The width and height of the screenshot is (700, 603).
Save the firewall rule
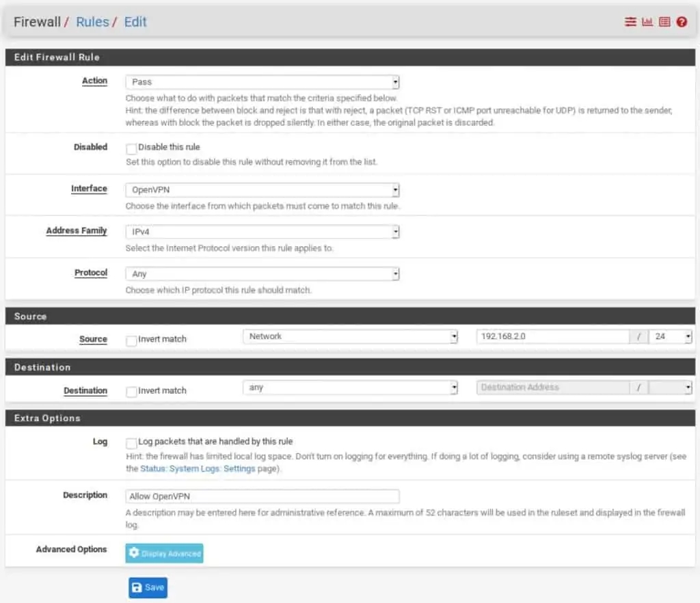coord(148,588)
